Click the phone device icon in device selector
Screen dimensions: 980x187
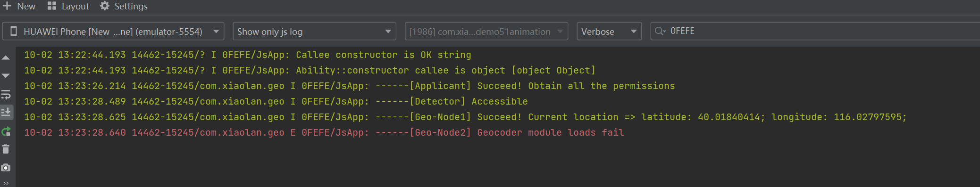point(14,32)
